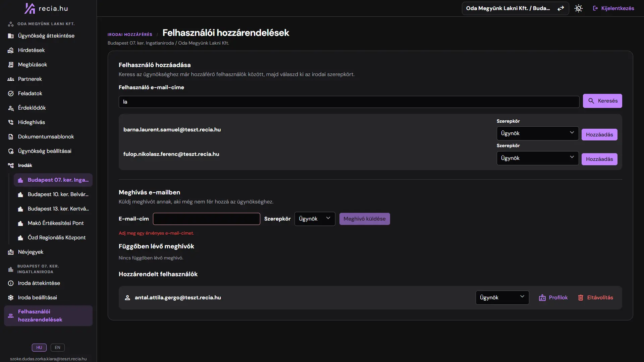This screenshot has height=362, width=644.
Task: Switch language to HU
Action: (x=39, y=348)
